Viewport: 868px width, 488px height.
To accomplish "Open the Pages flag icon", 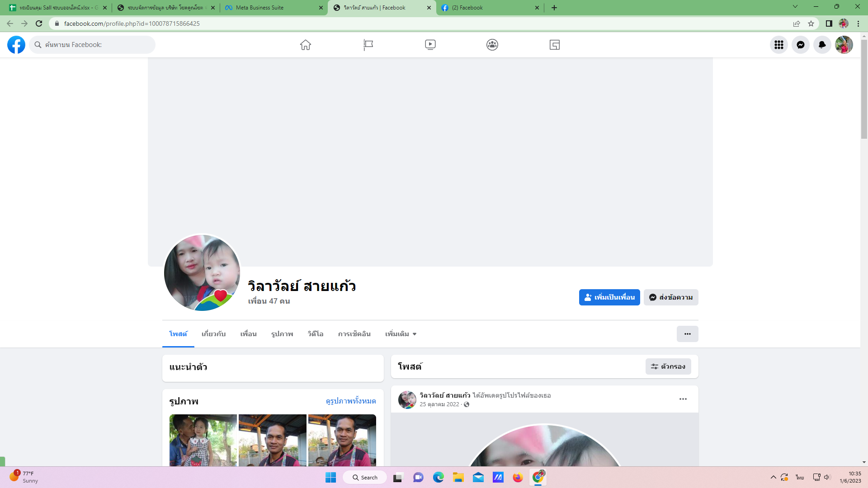I will [368, 45].
